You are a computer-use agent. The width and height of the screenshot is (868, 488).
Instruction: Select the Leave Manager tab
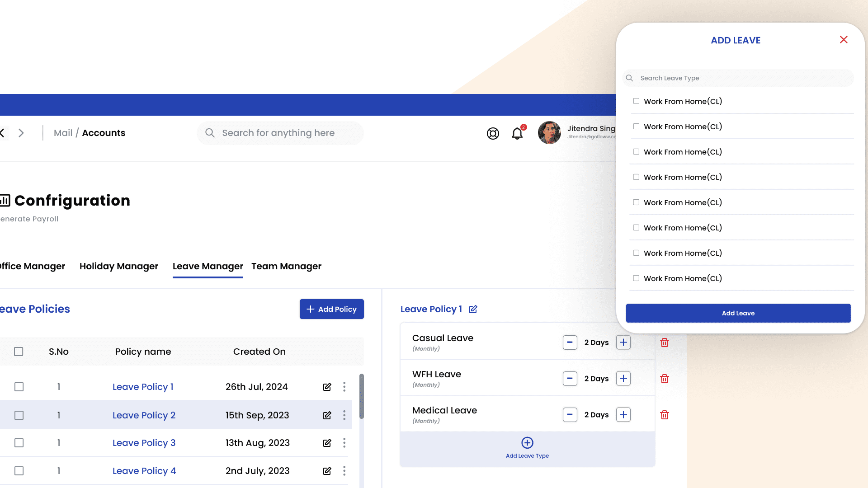coord(208,266)
